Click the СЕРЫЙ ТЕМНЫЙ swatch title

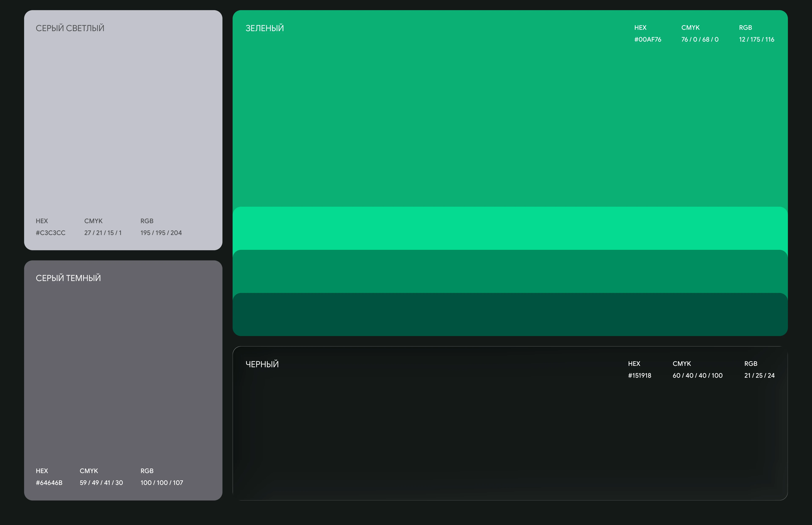click(68, 278)
